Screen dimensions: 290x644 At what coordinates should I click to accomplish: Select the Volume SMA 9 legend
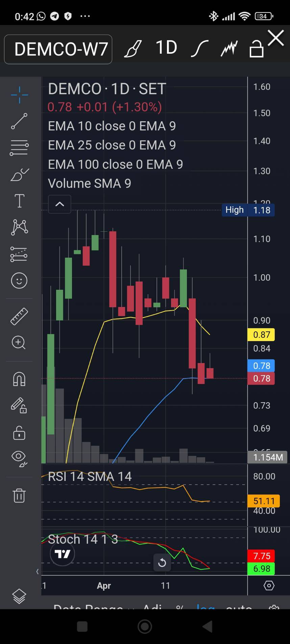(x=90, y=183)
